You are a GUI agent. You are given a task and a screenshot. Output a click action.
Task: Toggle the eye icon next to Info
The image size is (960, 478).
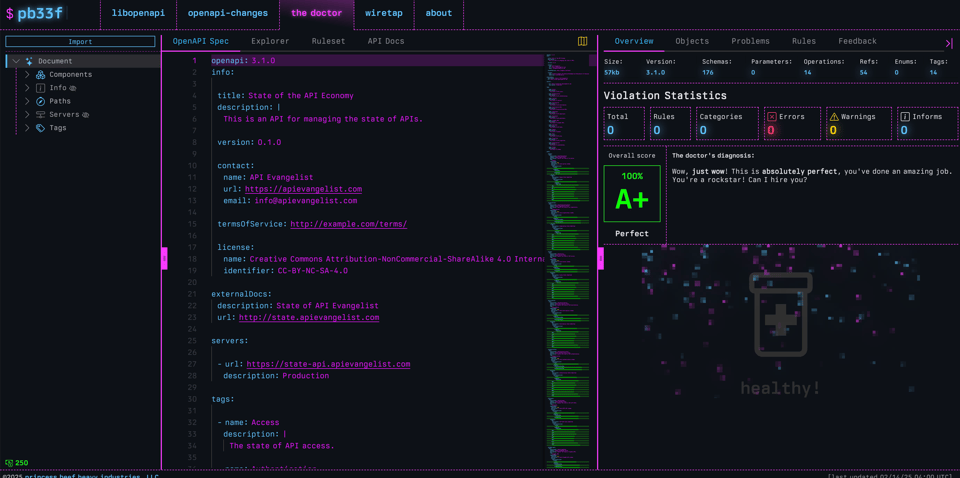(x=73, y=88)
